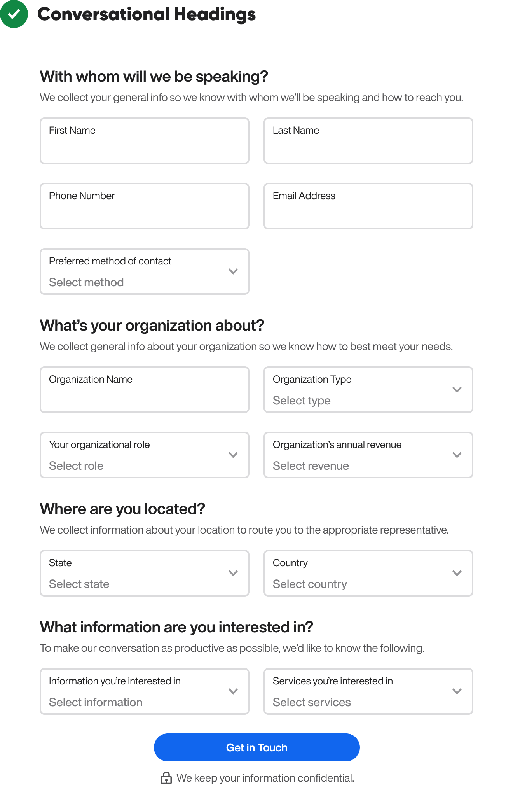Screen dimensions: 513x812
Task: Open Information you're interested in dropdown
Action: (x=145, y=691)
